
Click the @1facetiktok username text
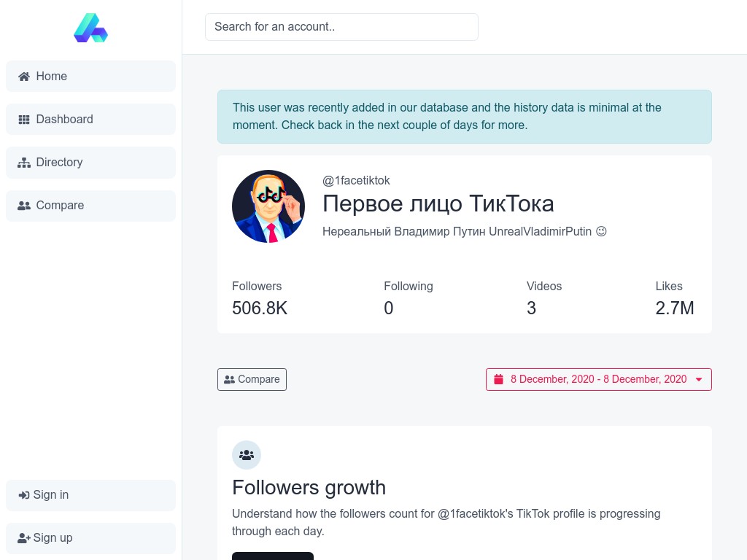tap(356, 180)
